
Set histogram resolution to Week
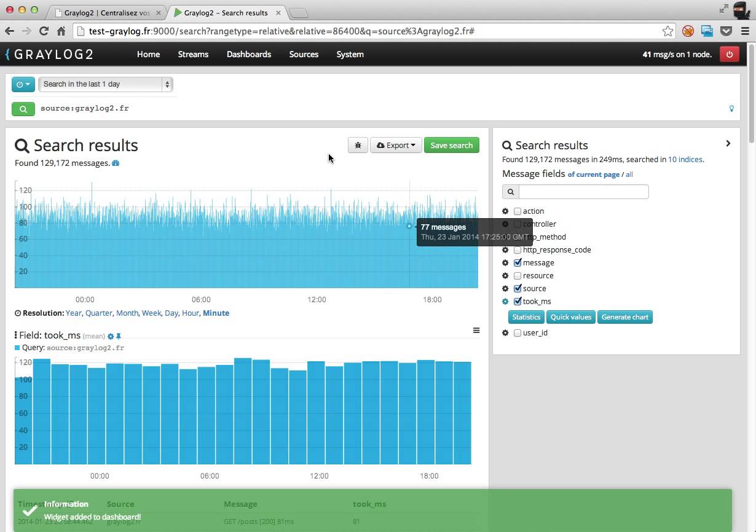tap(151, 313)
